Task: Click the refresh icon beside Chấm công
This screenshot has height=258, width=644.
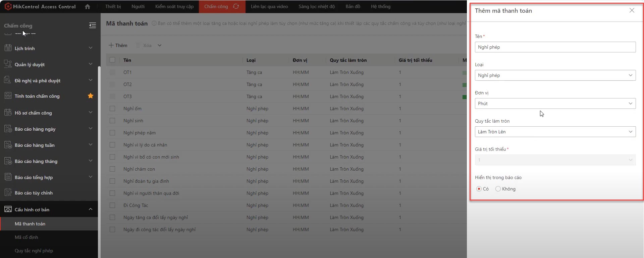Action: 236,6
